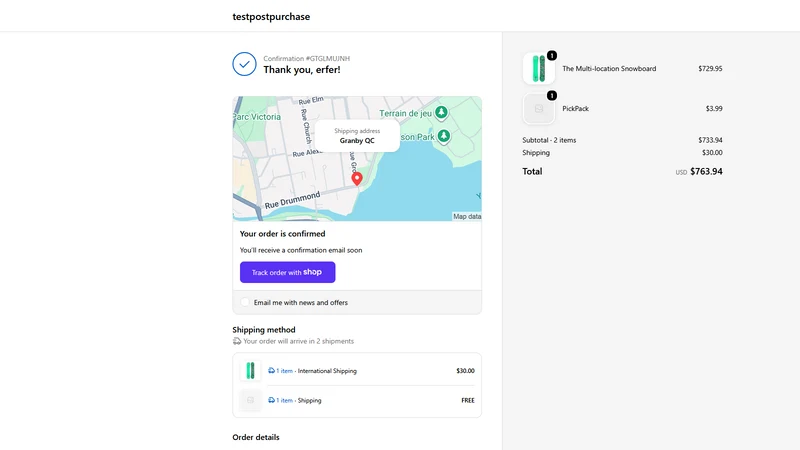Click the green park marker beside 'son Park'
800x450 pixels.
[444, 136]
